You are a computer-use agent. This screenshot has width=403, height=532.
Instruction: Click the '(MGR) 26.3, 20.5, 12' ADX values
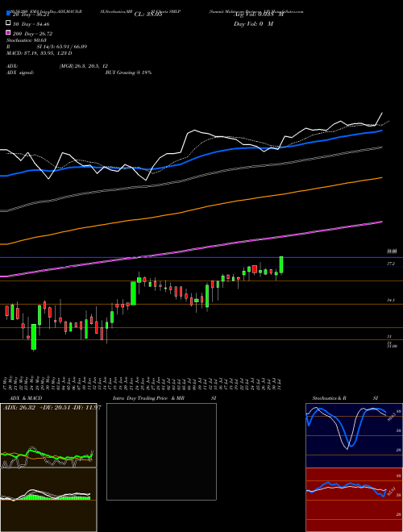click(83, 66)
